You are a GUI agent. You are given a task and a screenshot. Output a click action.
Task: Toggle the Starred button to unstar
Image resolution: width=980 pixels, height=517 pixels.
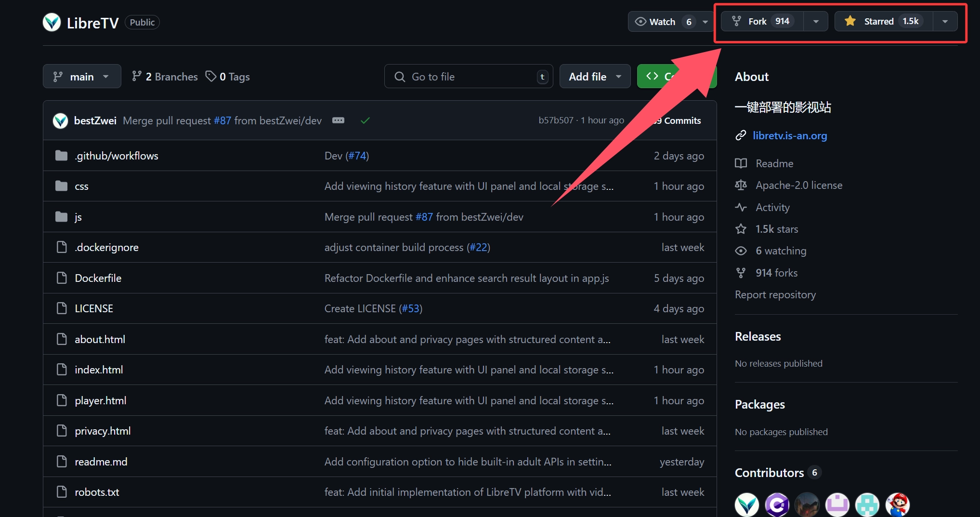pyautogui.click(x=883, y=21)
